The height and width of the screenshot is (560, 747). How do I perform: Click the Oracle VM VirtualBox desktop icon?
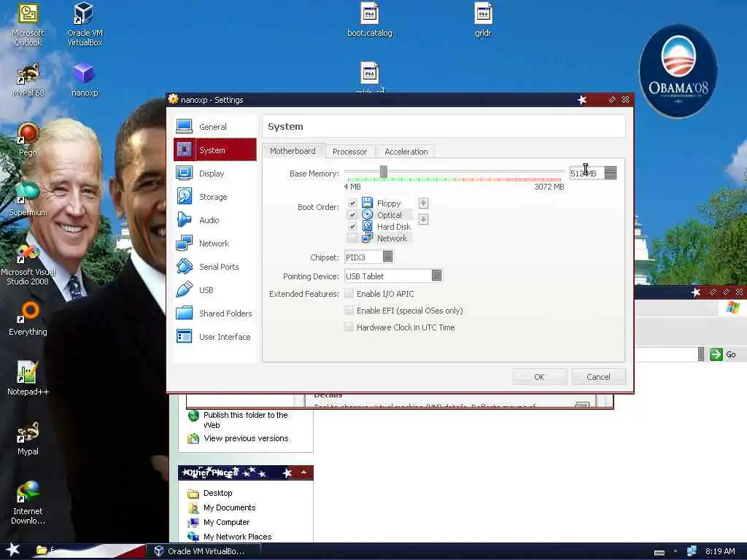[85, 24]
